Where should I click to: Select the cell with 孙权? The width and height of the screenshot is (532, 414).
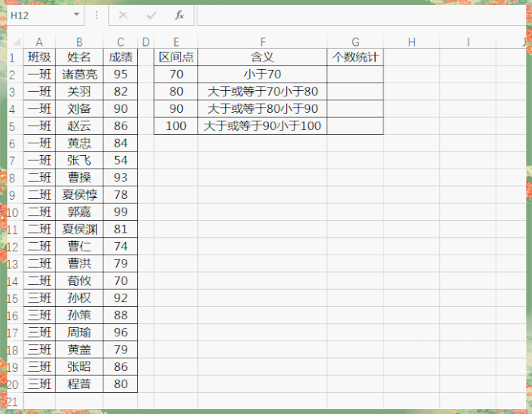click(80, 298)
